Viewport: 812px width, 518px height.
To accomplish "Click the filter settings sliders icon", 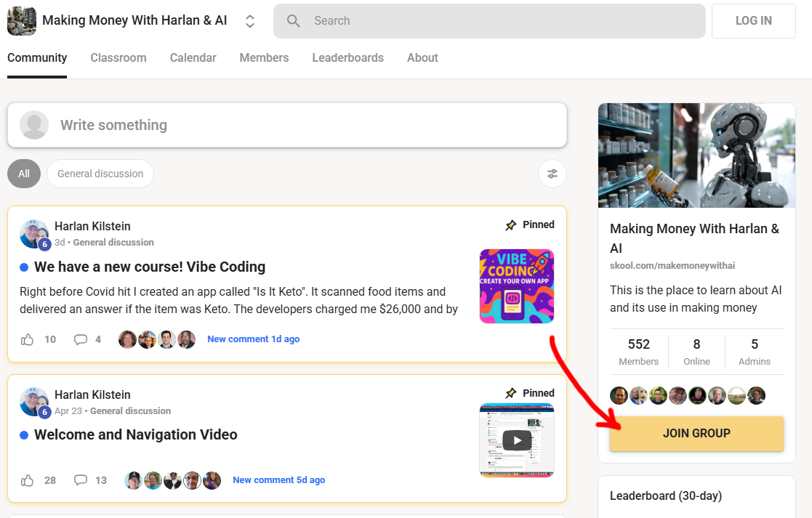I will click(x=552, y=174).
